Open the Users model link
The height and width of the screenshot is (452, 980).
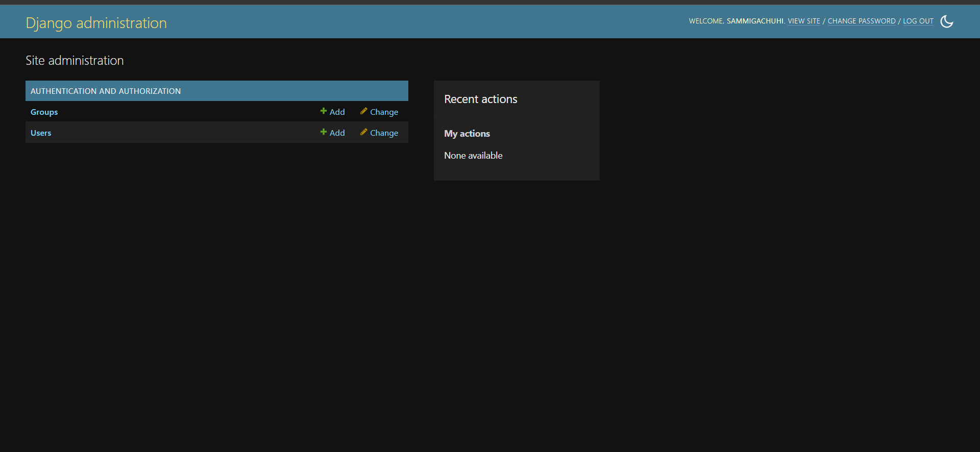41,133
